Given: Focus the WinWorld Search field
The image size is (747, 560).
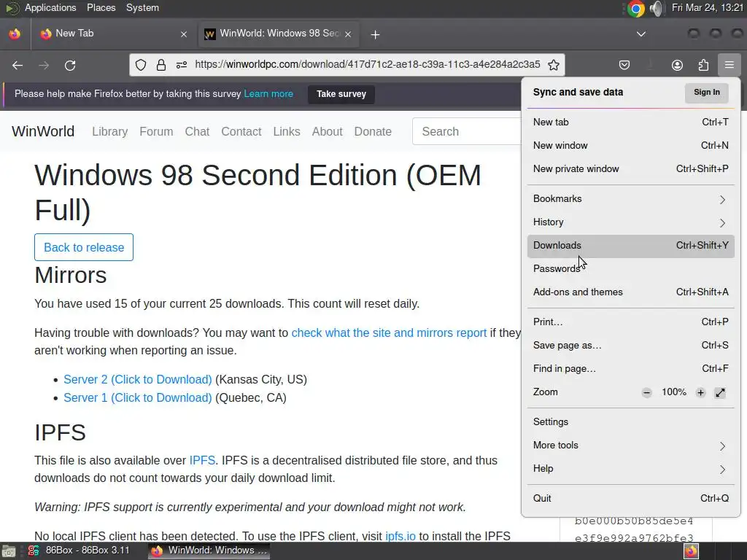Looking at the screenshot, I should pyautogui.click(x=467, y=131).
